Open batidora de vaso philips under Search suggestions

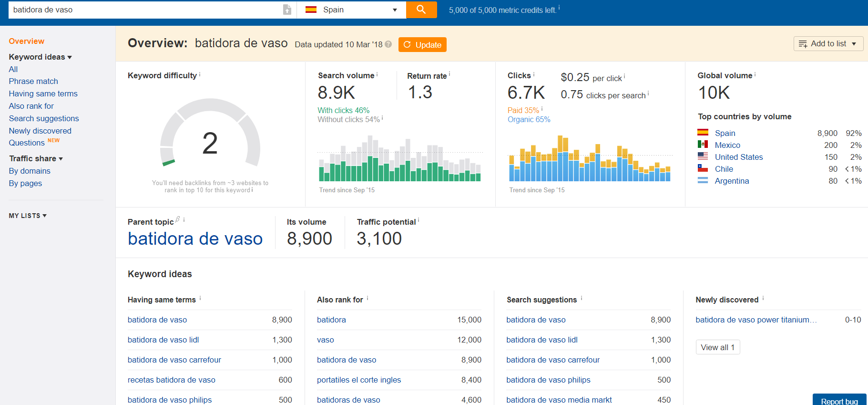[548, 380]
